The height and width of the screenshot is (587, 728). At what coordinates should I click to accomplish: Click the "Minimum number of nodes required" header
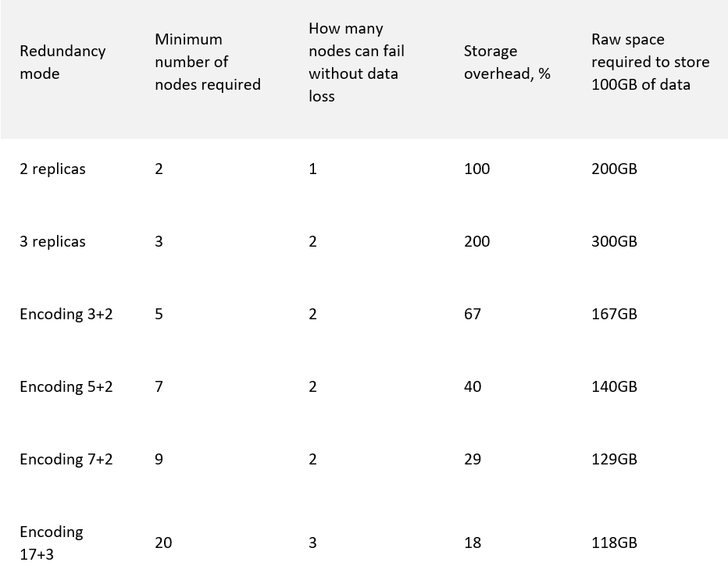[x=208, y=62]
